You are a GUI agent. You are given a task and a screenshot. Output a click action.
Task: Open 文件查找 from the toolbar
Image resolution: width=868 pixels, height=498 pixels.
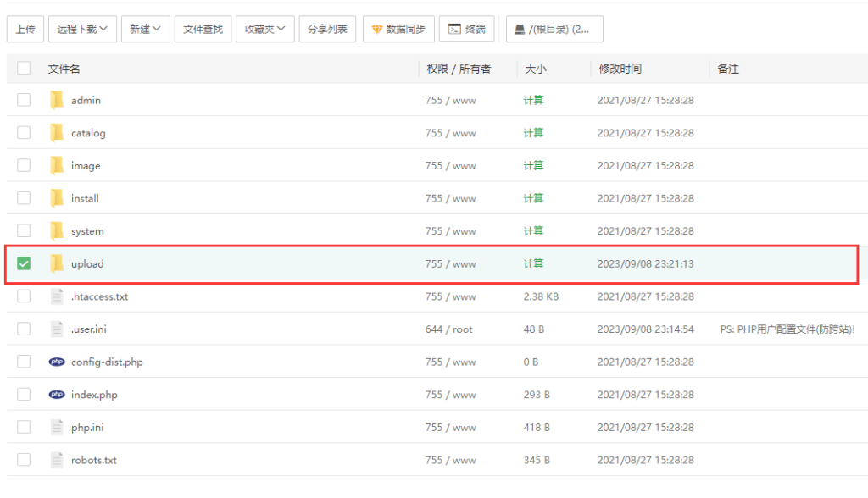coord(203,29)
